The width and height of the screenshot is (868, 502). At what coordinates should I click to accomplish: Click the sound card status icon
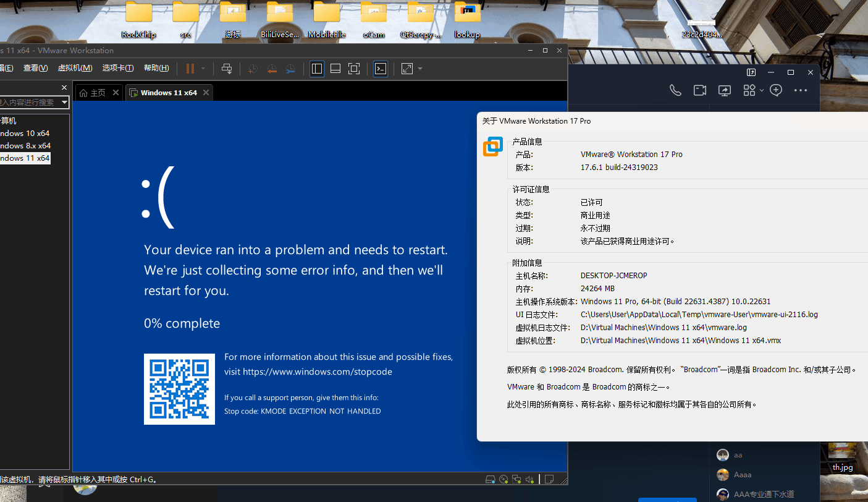click(529, 479)
